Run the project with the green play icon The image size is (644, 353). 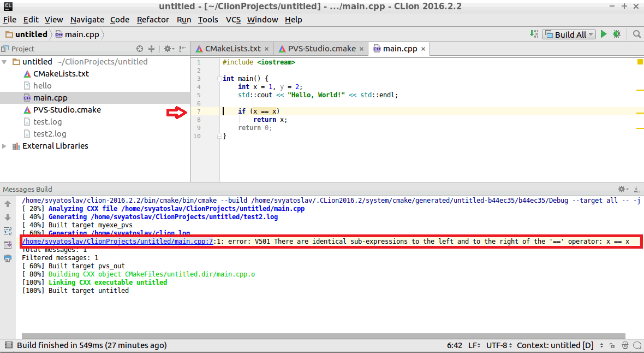pos(603,34)
